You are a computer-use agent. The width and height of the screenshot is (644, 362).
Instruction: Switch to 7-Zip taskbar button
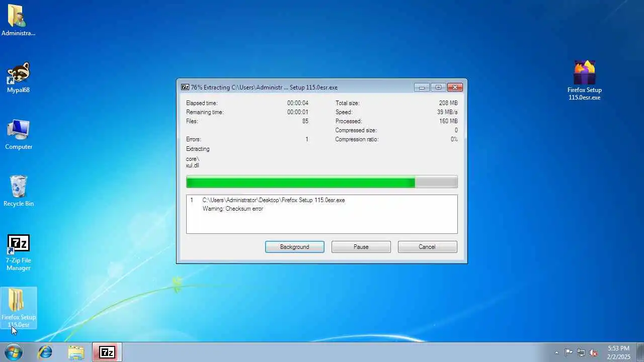107,352
